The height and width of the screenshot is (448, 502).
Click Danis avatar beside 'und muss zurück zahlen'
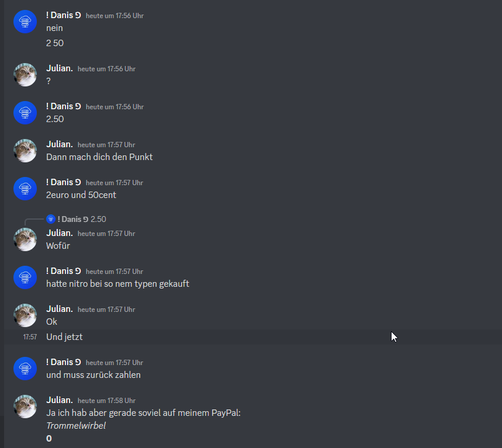(x=25, y=369)
